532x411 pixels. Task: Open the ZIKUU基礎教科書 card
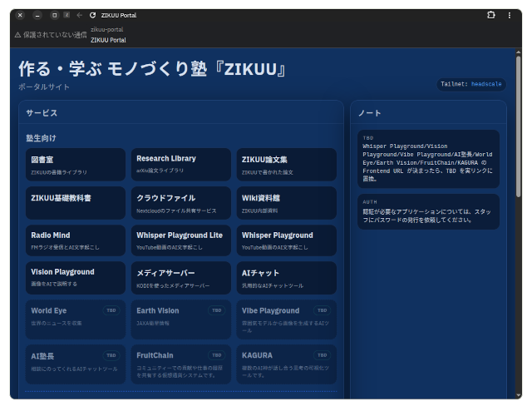click(x=76, y=202)
